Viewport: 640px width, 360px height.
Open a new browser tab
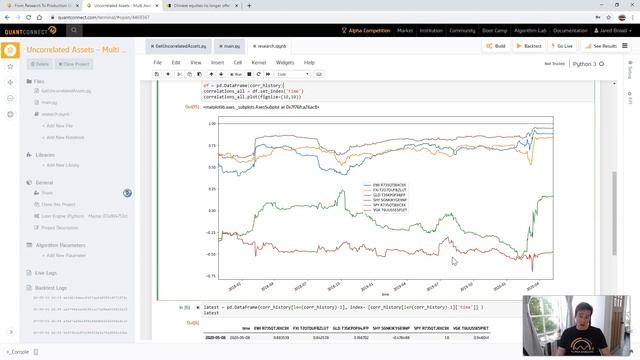point(249,6)
